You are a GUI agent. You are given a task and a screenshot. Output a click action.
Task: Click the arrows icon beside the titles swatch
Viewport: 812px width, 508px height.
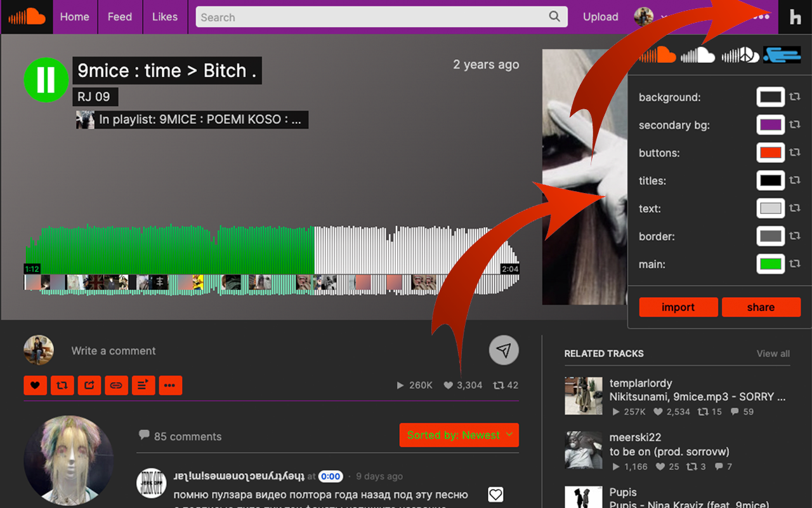click(x=795, y=180)
